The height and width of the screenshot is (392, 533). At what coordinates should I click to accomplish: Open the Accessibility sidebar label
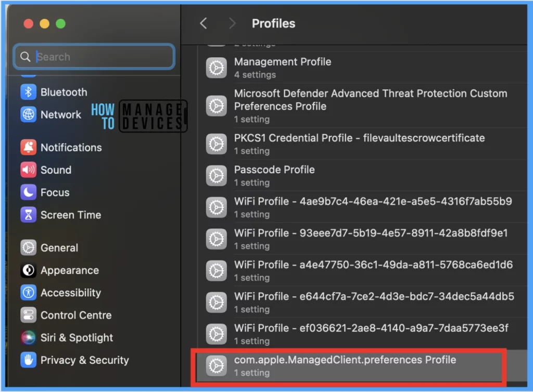click(x=71, y=293)
